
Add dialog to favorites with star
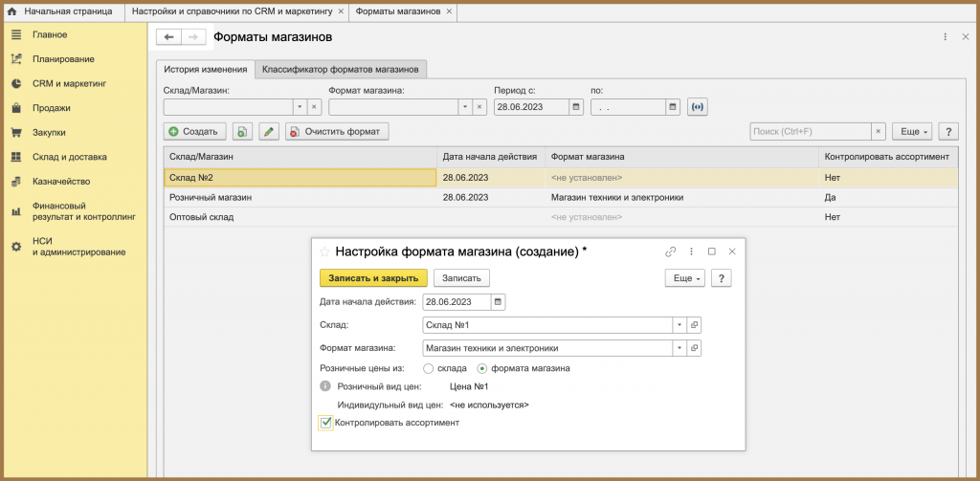324,251
